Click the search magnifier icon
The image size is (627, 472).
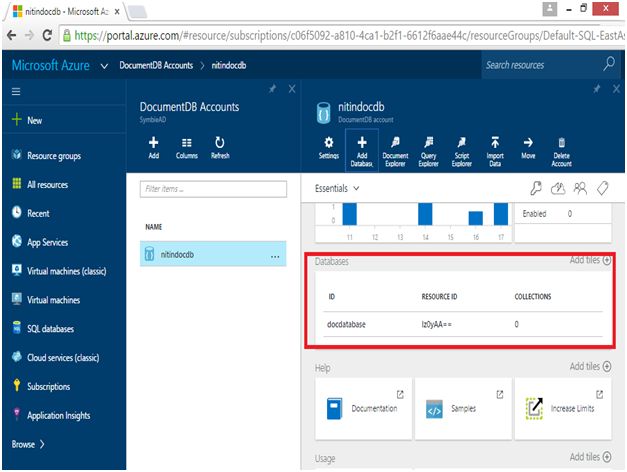[x=609, y=64]
